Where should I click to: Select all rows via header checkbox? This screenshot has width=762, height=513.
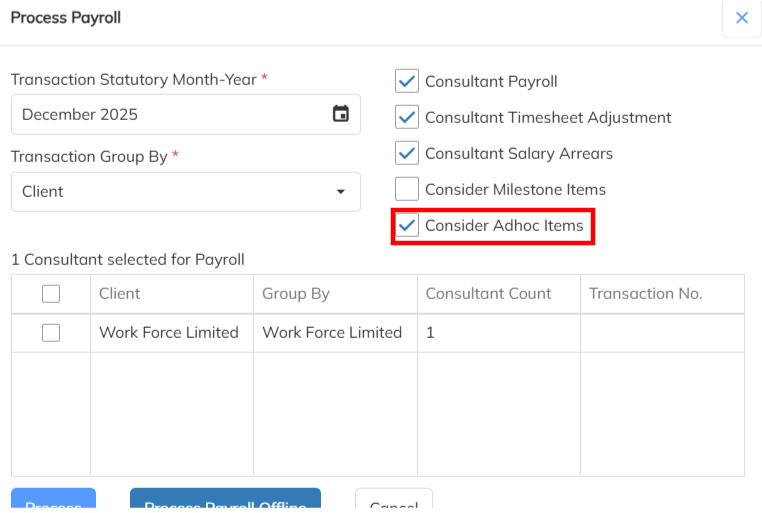pyautogui.click(x=51, y=294)
